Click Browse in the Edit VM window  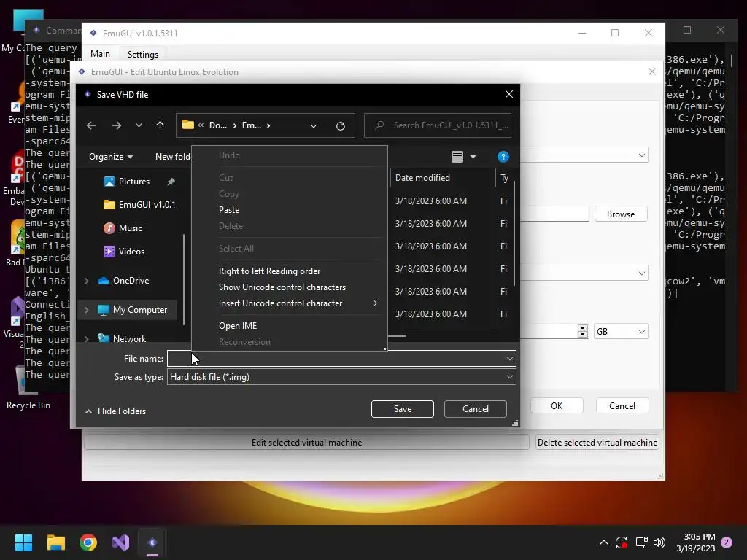621,214
